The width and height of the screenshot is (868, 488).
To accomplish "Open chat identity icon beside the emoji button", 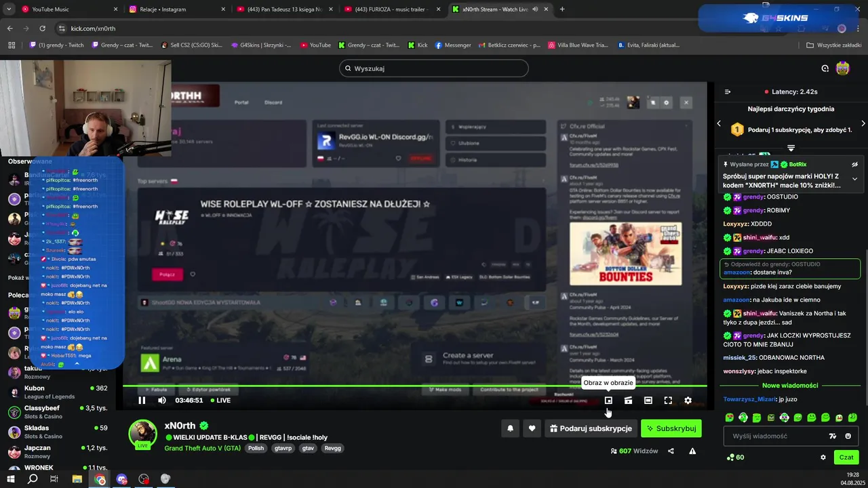I will tap(833, 436).
